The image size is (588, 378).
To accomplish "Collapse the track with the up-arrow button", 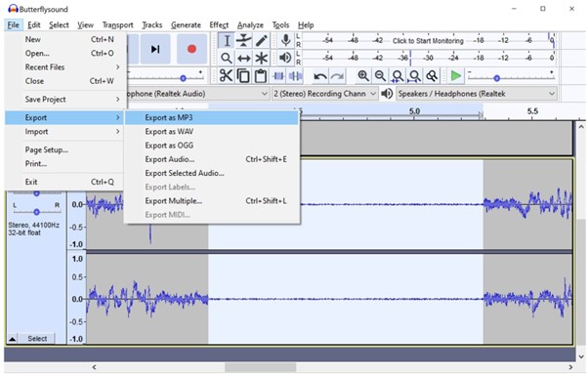I will point(13,339).
